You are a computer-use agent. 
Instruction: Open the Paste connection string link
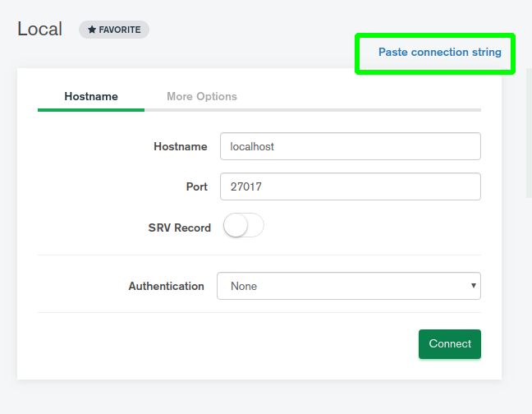coord(439,53)
